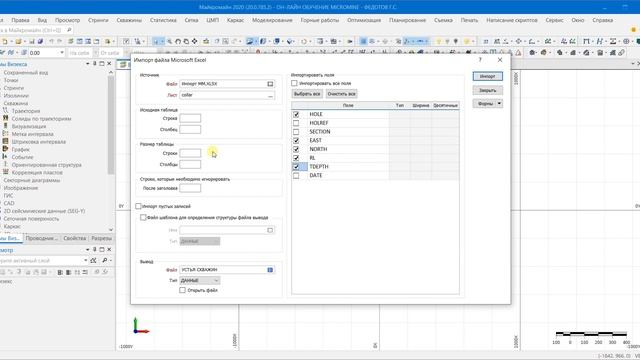
Task: Click the first yellow lightbulb icon in toolbar
Action: [x=439, y=41]
